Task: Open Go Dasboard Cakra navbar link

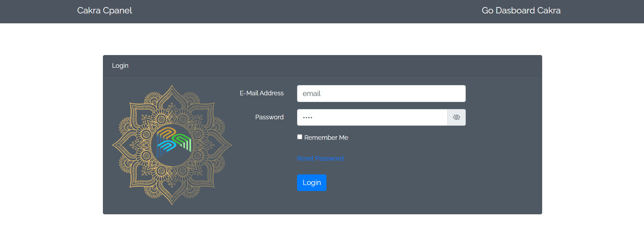Action: pos(521,11)
